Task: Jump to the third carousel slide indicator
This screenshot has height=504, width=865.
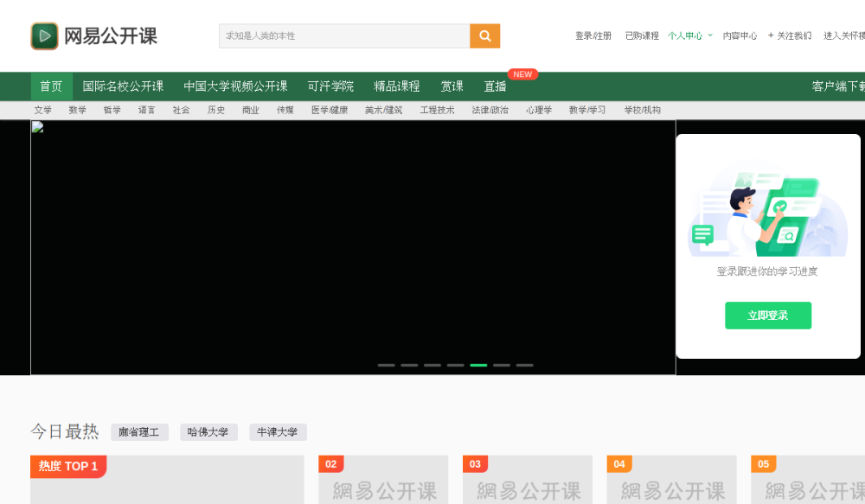Action: tap(432, 365)
